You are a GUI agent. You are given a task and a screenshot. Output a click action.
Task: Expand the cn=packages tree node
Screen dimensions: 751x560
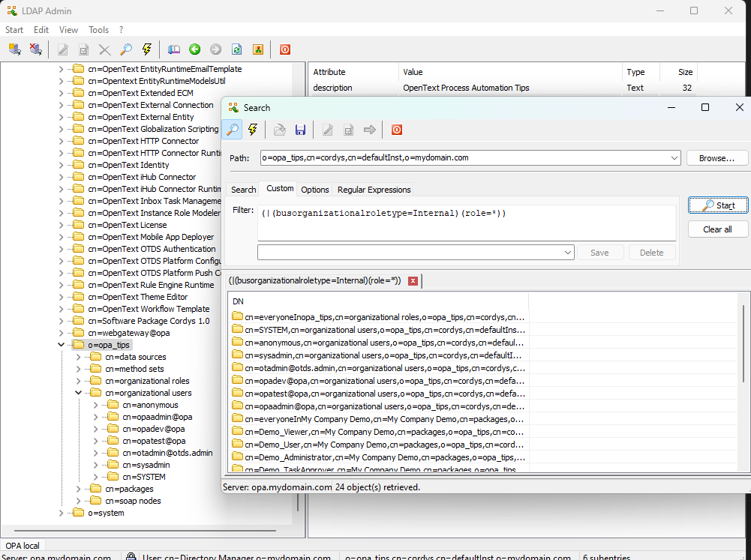pos(79,489)
